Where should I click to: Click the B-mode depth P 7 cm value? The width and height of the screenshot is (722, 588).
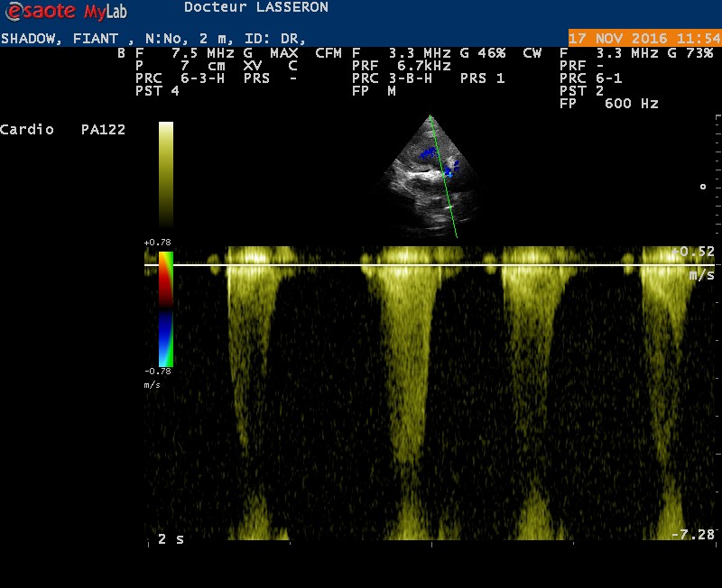click(x=180, y=66)
